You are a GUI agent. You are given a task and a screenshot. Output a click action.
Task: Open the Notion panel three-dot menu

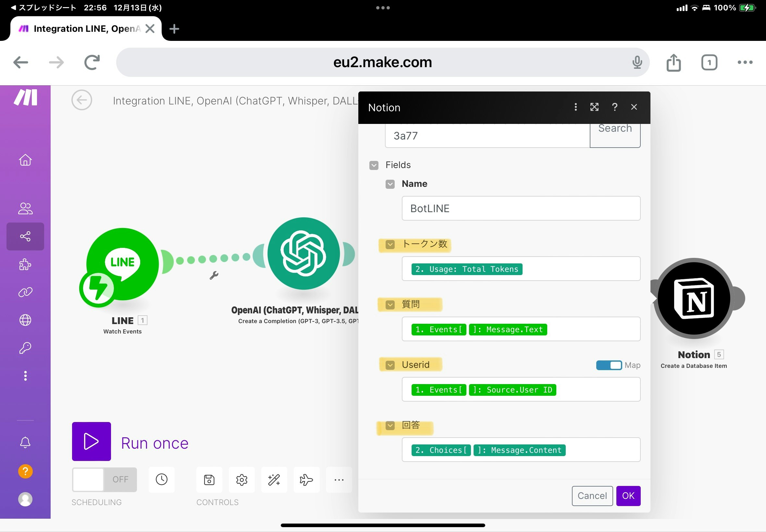point(575,107)
